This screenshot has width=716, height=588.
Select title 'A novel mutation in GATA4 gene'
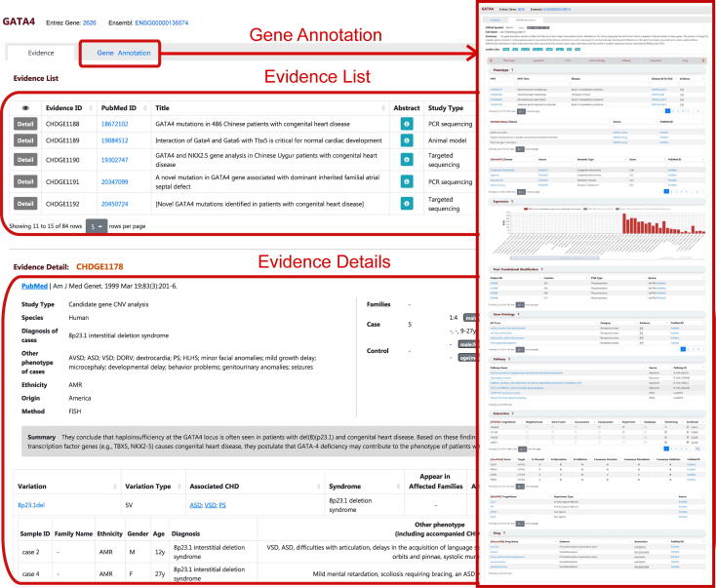[x=267, y=181]
